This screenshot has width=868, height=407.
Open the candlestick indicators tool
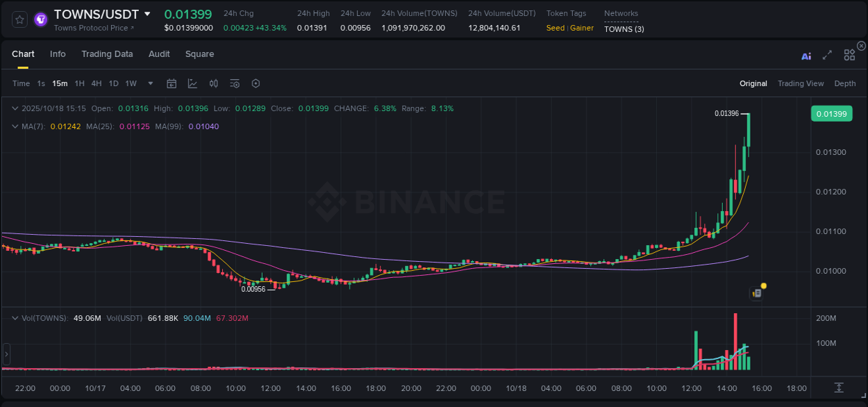tap(213, 83)
